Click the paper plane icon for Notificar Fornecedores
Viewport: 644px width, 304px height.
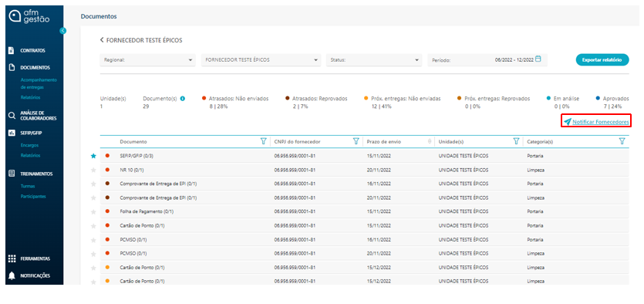click(x=567, y=122)
